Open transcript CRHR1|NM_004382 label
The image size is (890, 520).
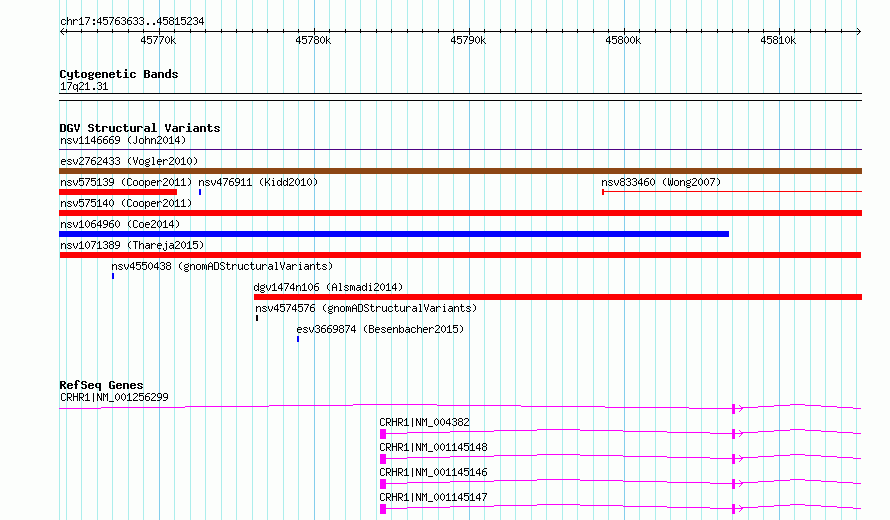pyautogui.click(x=425, y=422)
